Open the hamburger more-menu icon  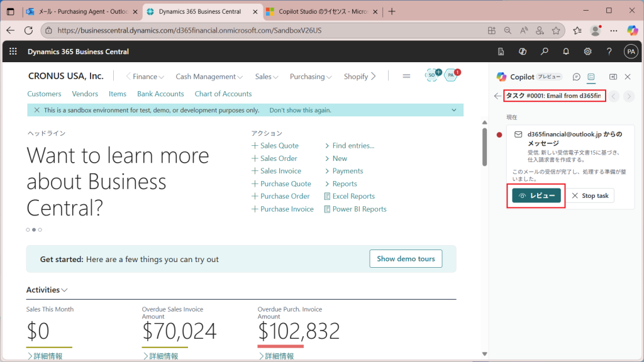pyautogui.click(x=406, y=76)
